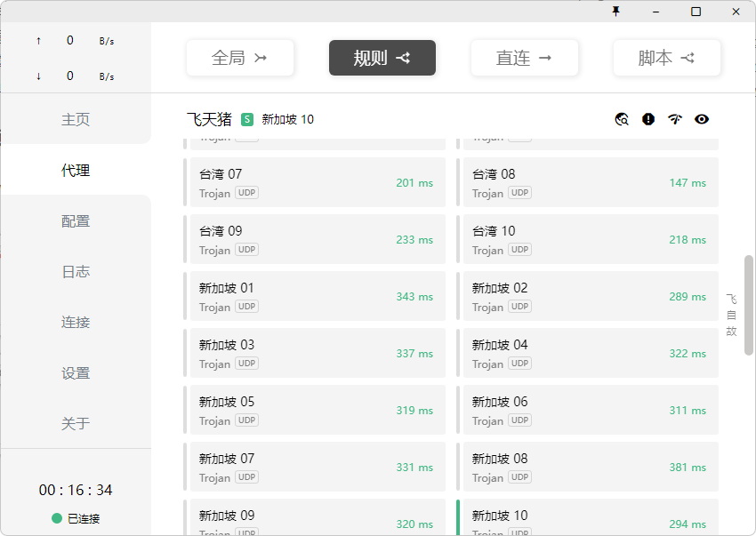Select 脚本 script mode

tap(667, 58)
